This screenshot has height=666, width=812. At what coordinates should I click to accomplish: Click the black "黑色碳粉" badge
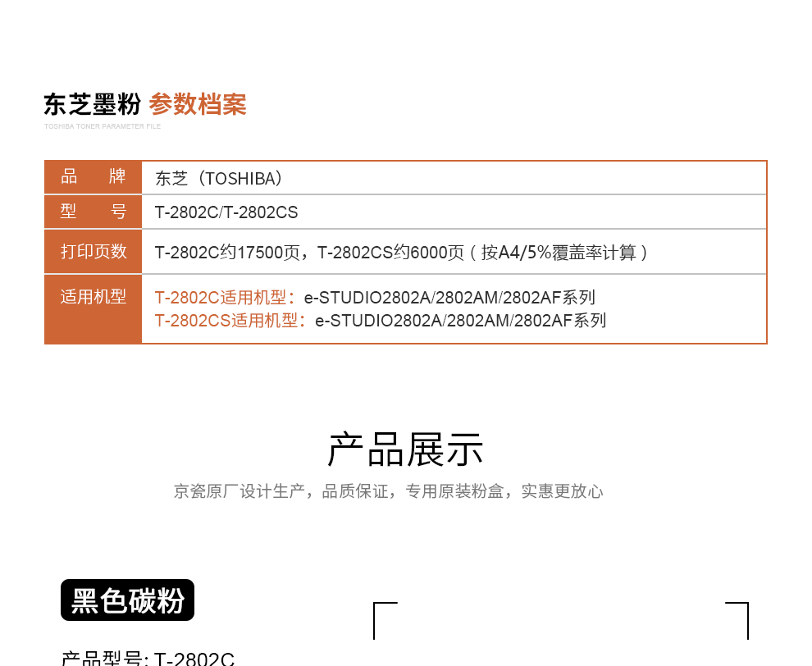point(127,600)
